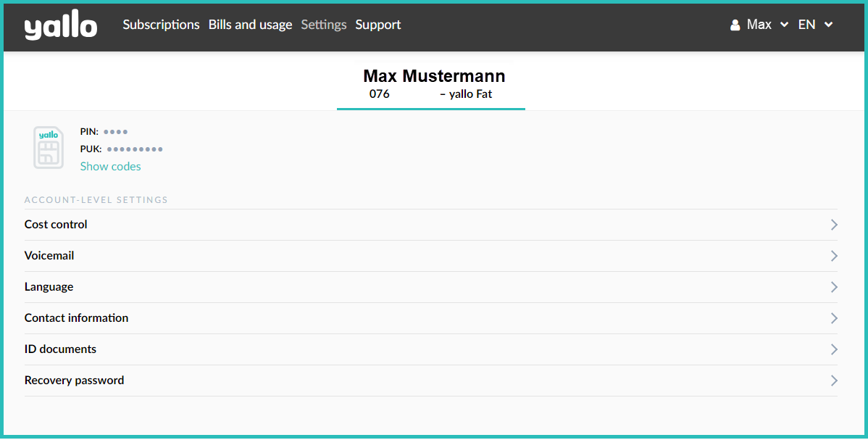
Task: Click the Contact information chevron
Action: (834, 318)
